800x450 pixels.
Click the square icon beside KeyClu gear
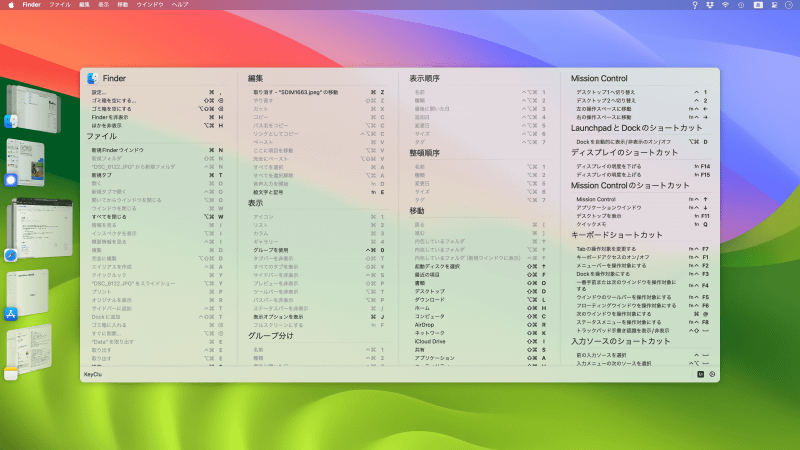(x=701, y=374)
